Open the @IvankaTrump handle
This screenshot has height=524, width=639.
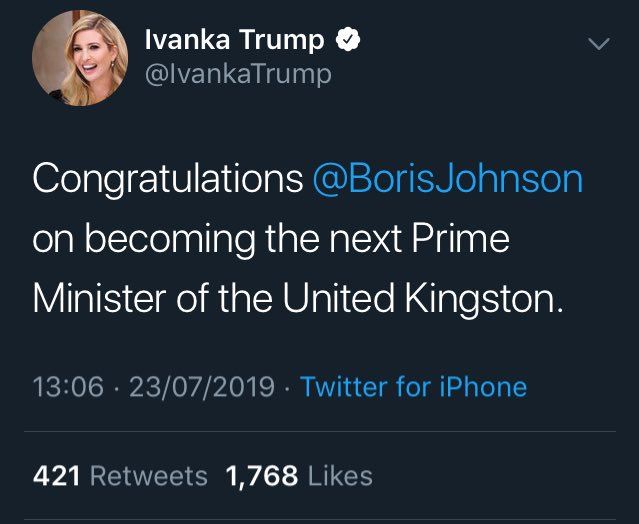(x=238, y=74)
